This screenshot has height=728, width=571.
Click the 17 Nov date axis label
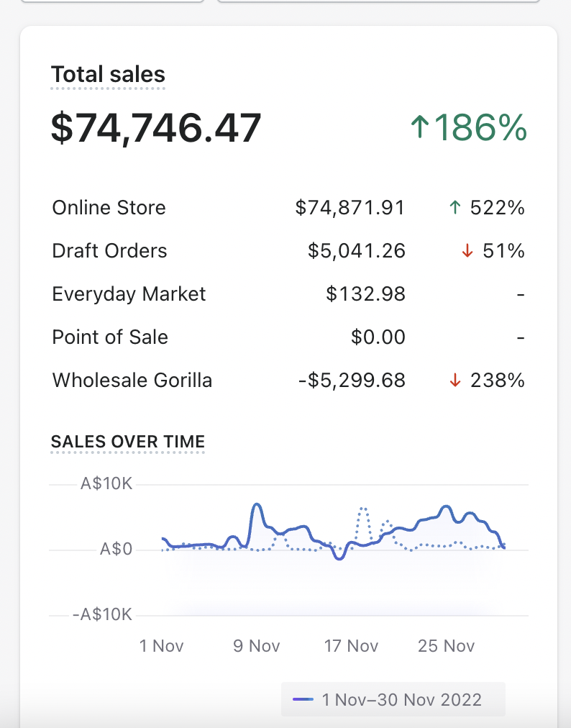point(352,646)
